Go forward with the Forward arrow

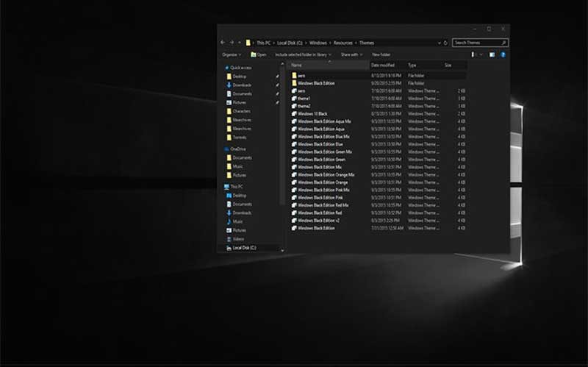(232, 43)
